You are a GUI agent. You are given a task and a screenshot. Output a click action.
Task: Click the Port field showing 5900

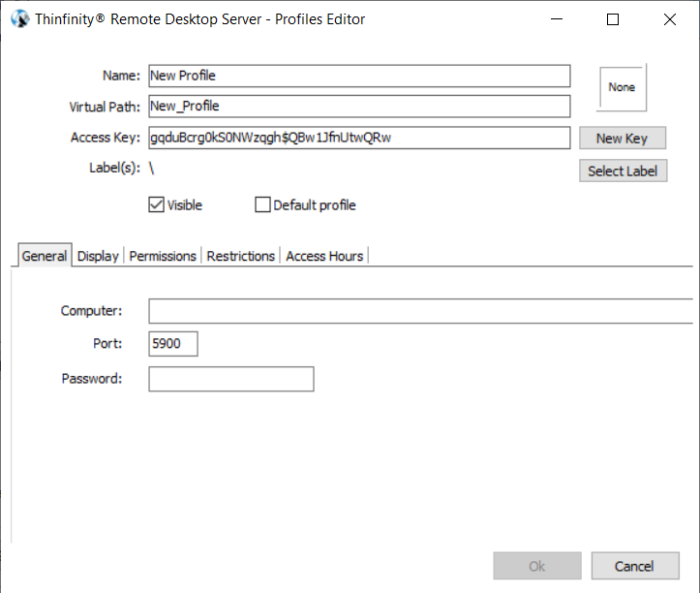(173, 344)
